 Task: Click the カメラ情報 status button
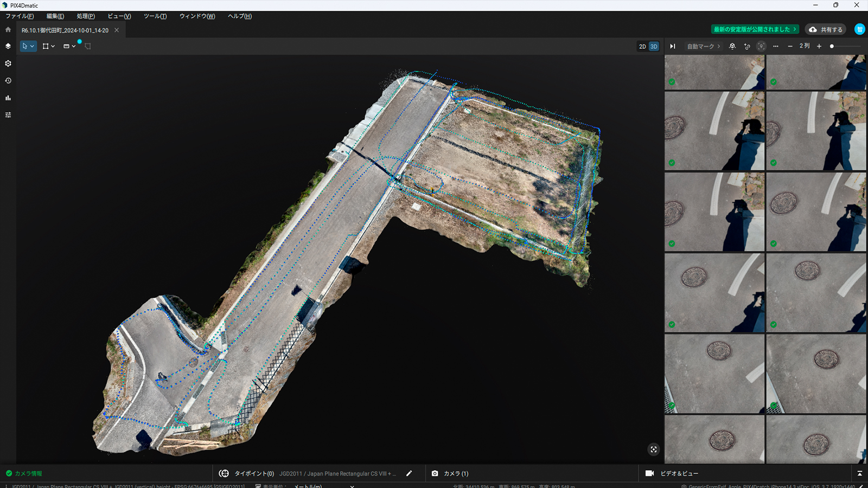(x=24, y=473)
